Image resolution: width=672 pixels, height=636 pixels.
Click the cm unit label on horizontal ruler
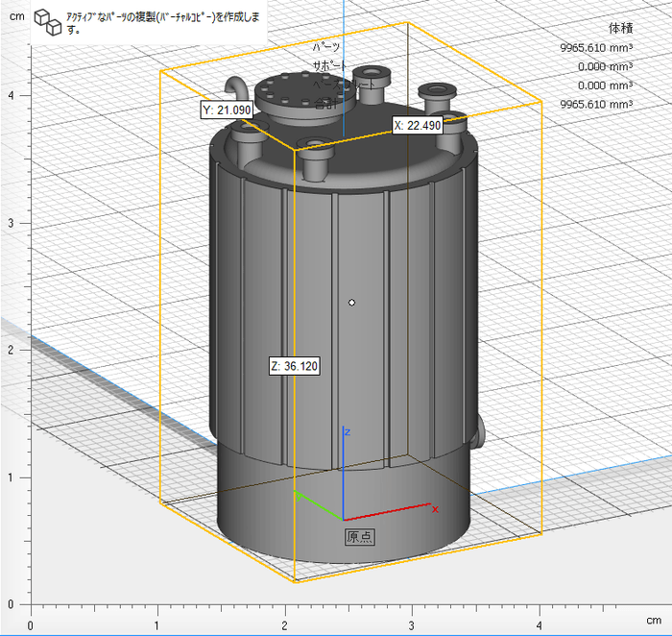tap(653, 623)
